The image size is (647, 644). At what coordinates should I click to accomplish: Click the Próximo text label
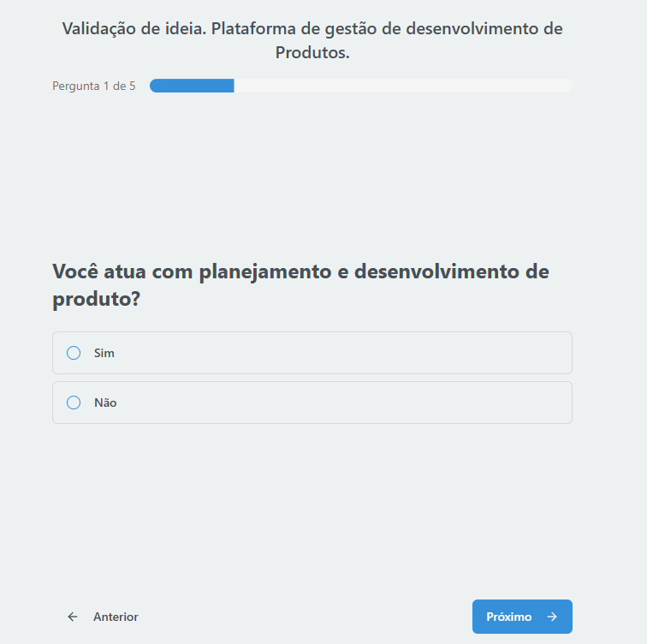tap(508, 617)
